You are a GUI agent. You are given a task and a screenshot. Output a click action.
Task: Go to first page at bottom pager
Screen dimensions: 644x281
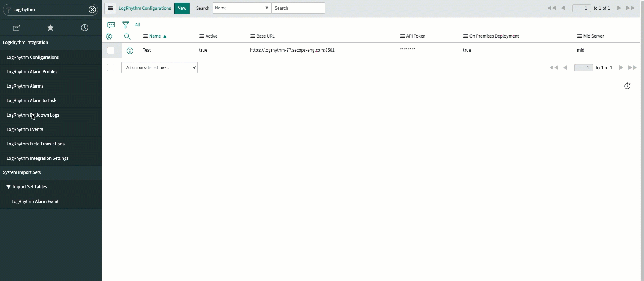pos(554,67)
